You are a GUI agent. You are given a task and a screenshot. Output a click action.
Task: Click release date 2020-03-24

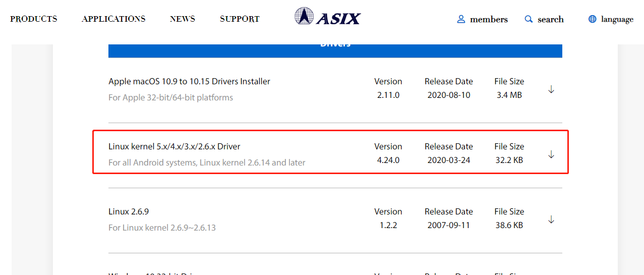tap(449, 160)
